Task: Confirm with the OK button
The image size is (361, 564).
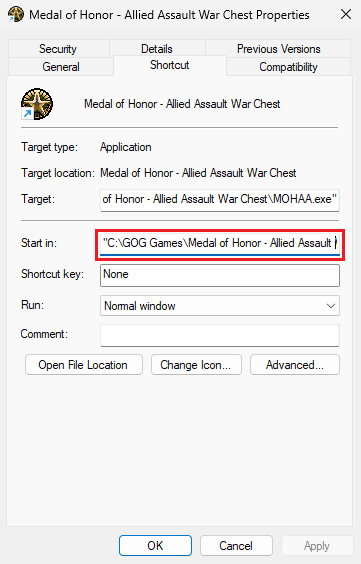Action: [x=155, y=546]
